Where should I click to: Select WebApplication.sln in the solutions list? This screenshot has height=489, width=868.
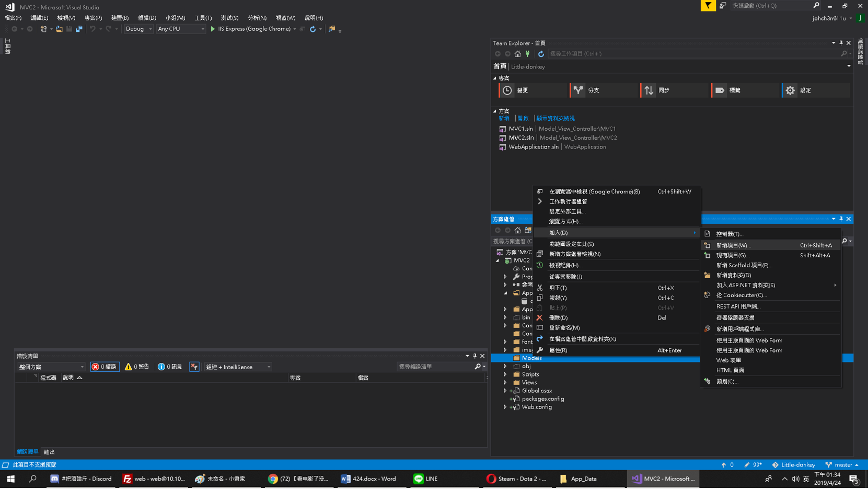coord(534,147)
